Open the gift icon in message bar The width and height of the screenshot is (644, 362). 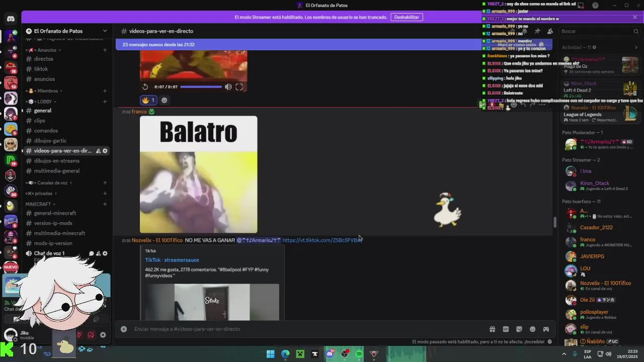[x=493, y=329]
